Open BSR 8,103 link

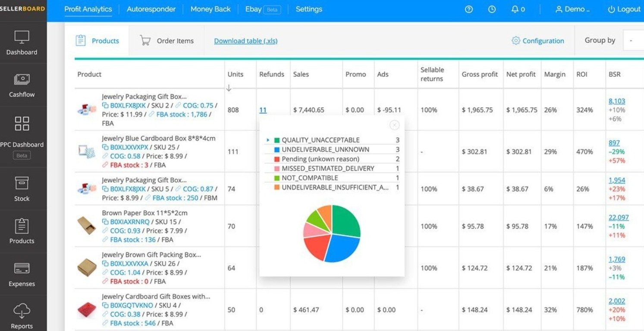click(617, 101)
